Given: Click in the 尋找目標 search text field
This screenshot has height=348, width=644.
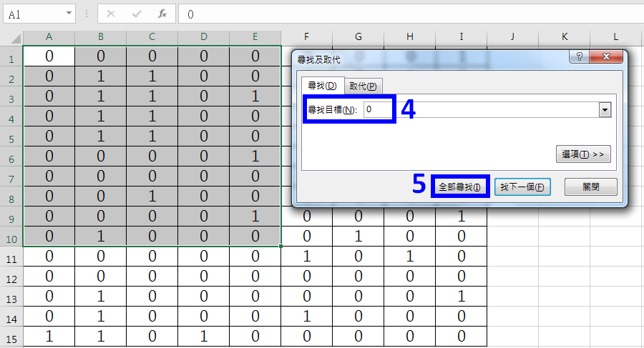Looking at the screenshot, I should point(479,109).
